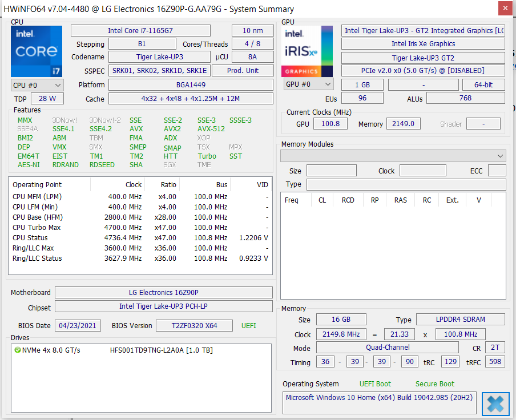Click the Secure Boot status label

click(435, 384)
